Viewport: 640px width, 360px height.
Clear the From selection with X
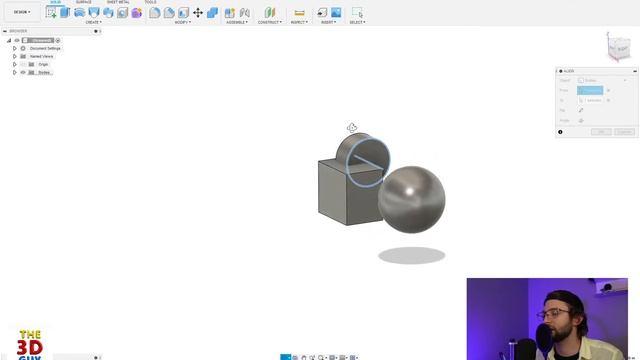608,90
